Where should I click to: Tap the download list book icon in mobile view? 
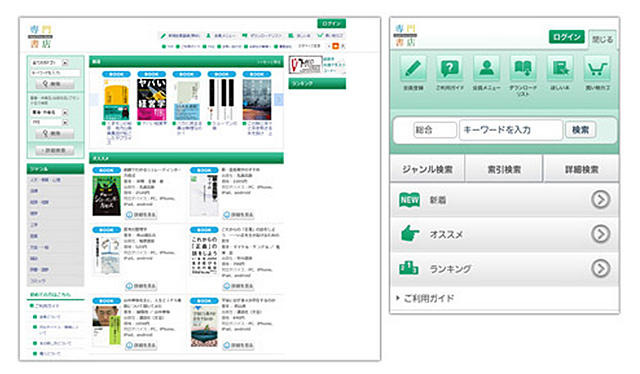[523, 68]
